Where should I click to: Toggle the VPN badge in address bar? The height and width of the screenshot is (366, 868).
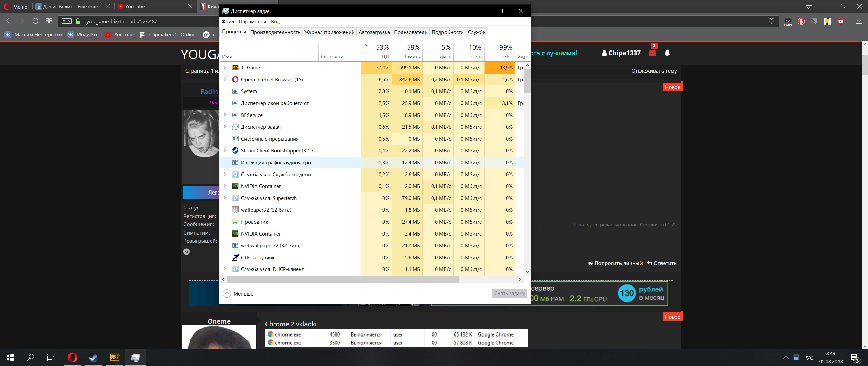(67, 21)
